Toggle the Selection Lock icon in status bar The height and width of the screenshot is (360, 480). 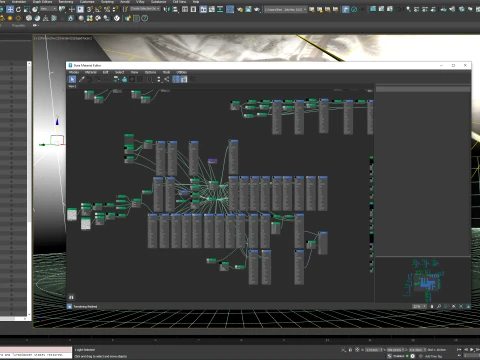coord(350,350)
